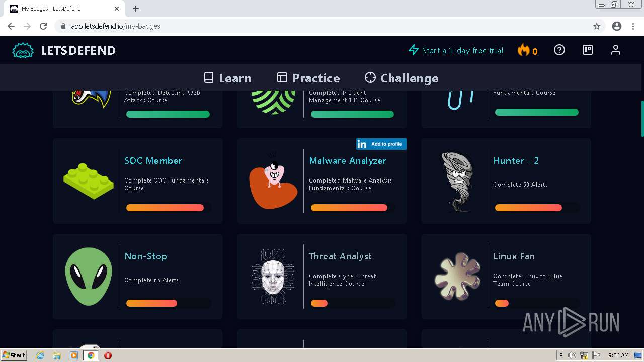
Task: Click the Malware Analyzer badge title
Action: (x=348, y=161)
